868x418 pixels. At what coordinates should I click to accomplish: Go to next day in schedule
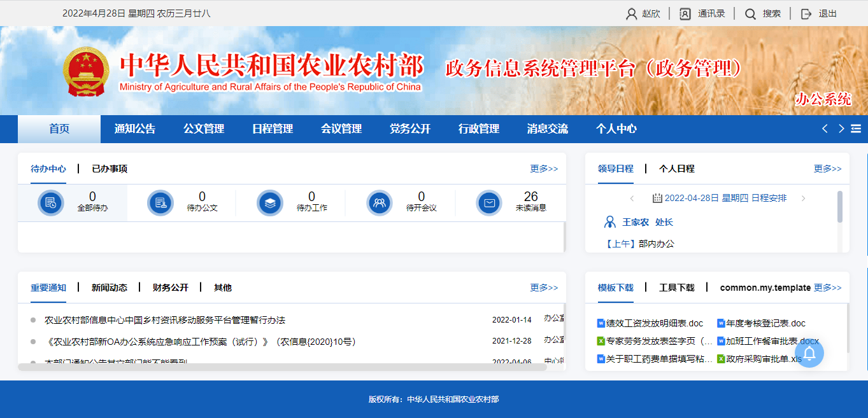[803, 199]
